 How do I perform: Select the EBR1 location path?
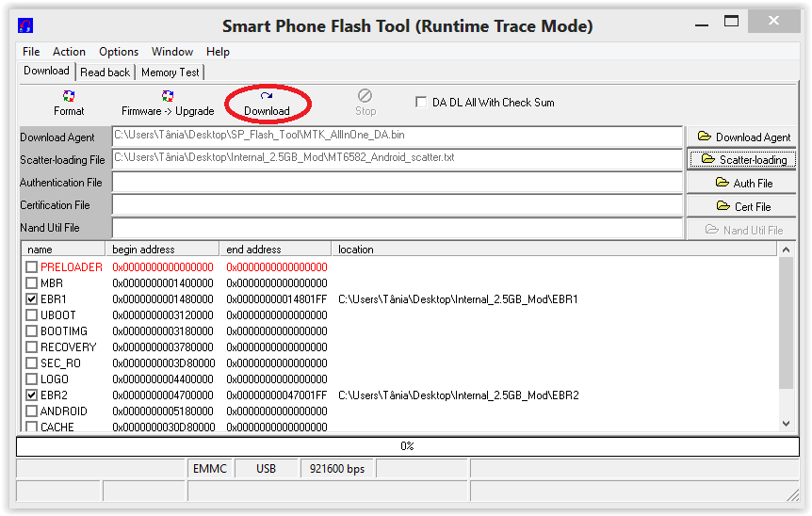[x=458, y=299]
